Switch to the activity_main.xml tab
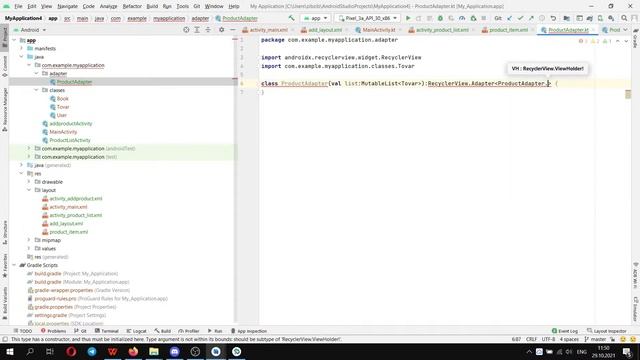Screen dimensions: 640x360 point(268,30)
